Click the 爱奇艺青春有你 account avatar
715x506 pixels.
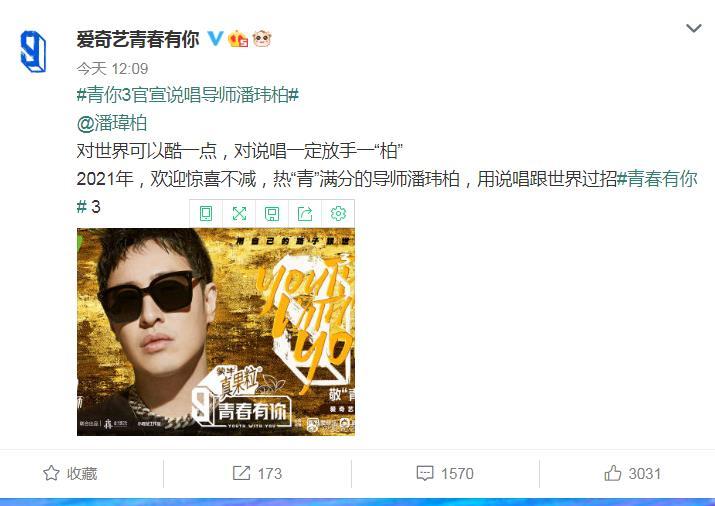click(x=33, y=51)
